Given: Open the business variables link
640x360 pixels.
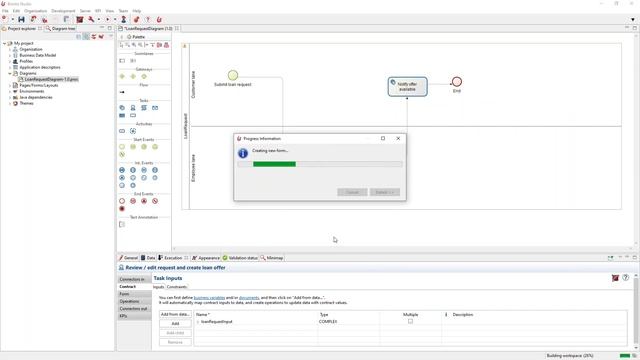Looking at the screenshot, I should 209,298.
